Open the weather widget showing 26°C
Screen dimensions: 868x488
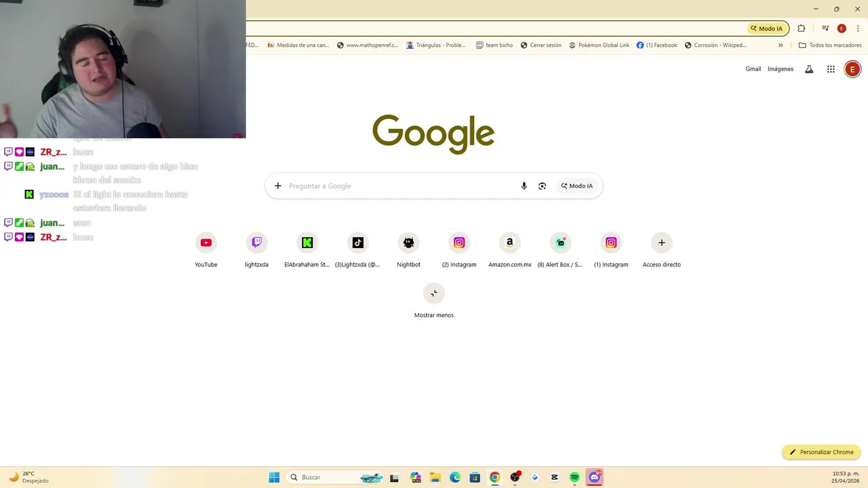click(28, 477)
